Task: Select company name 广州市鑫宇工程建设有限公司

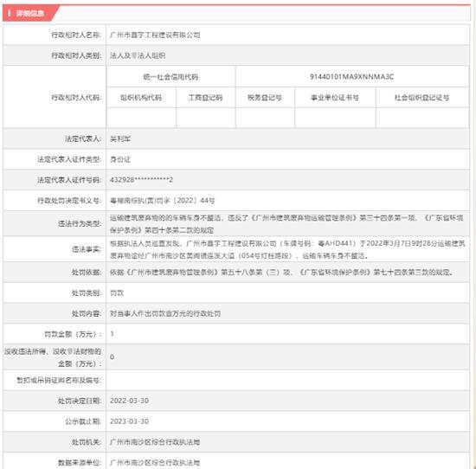Action: click(x=155, y=35)
